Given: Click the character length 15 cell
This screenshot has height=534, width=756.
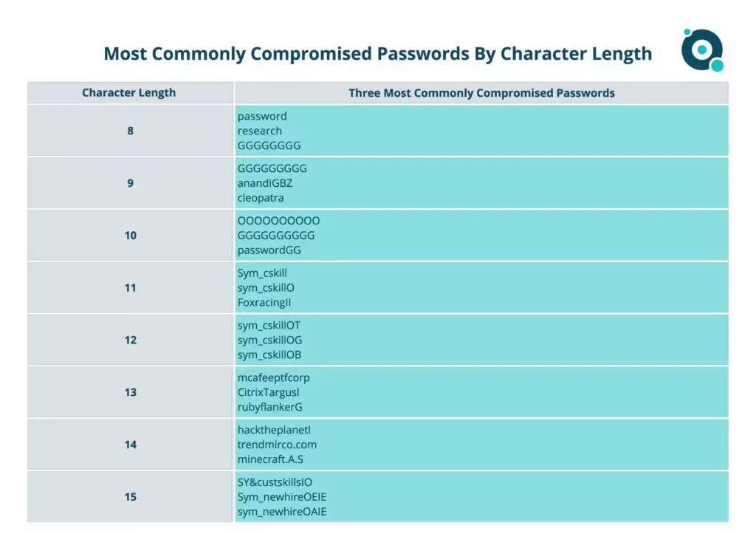Looking at the screenshot, I should tap(130, 497).
